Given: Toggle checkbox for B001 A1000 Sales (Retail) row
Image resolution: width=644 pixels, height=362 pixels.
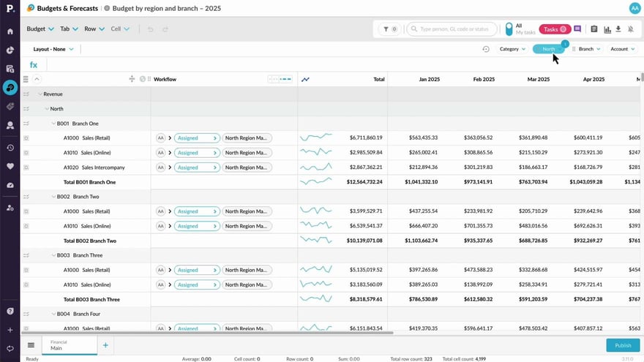Looking at the screenshot, I should pos(26,137).
